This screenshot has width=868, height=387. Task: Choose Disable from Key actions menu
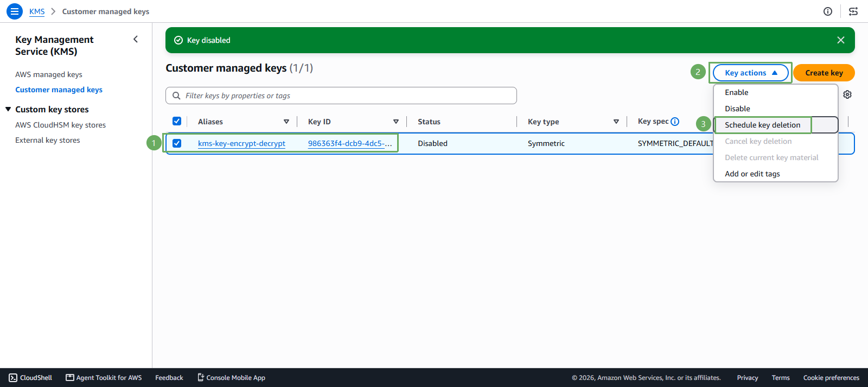coord(776,109)
